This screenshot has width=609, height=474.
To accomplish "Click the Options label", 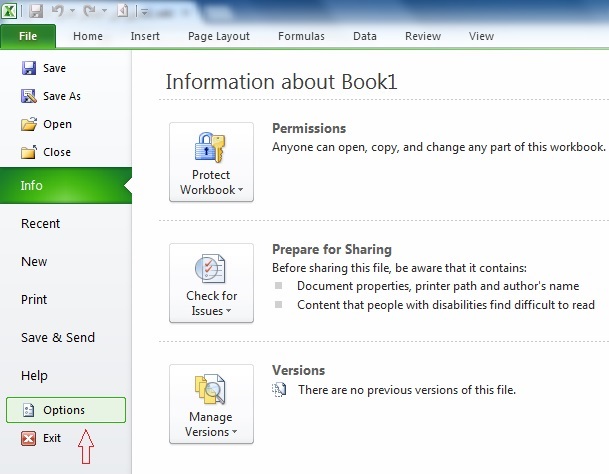I will tap(64, 410).
